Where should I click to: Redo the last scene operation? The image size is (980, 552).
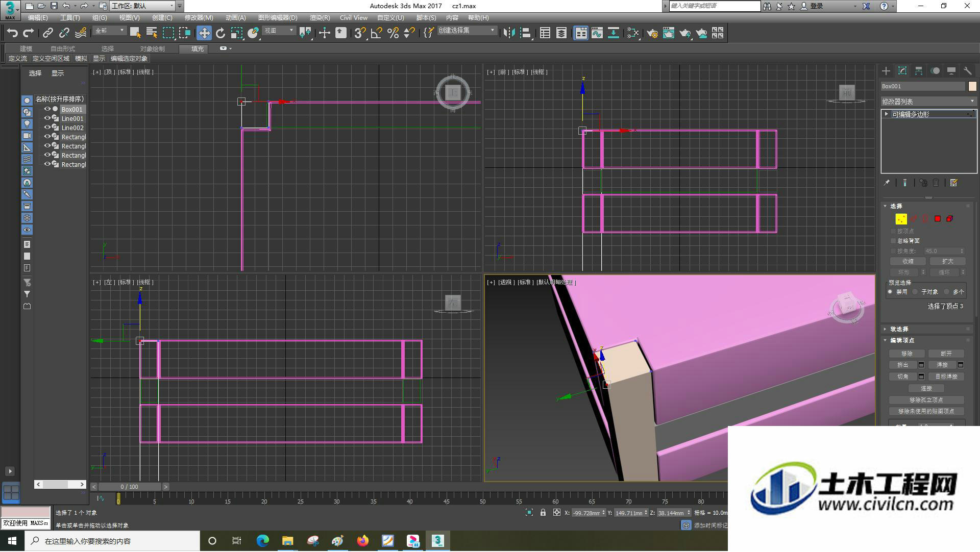29,33
